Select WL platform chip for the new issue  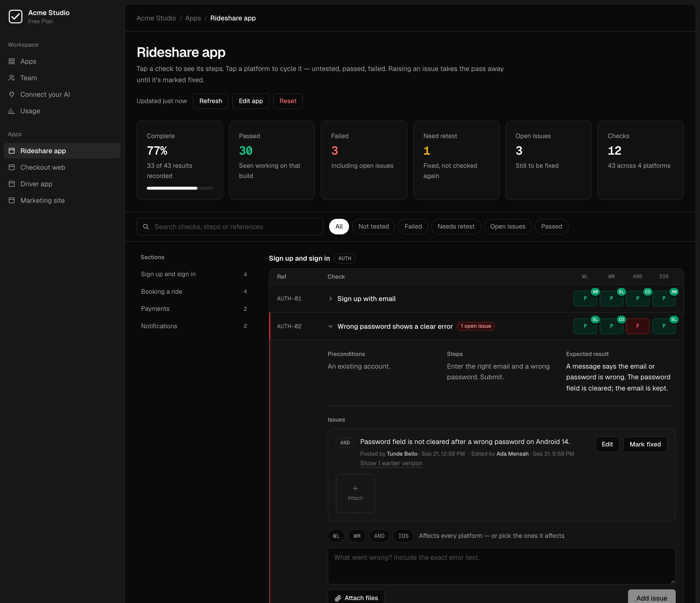point(336,536)
